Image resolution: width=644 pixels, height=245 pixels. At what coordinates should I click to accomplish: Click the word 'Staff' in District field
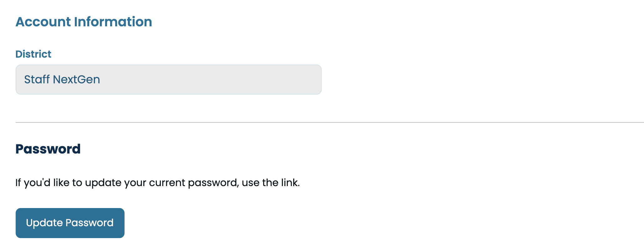pyautogui.click(x=37, y=80)
